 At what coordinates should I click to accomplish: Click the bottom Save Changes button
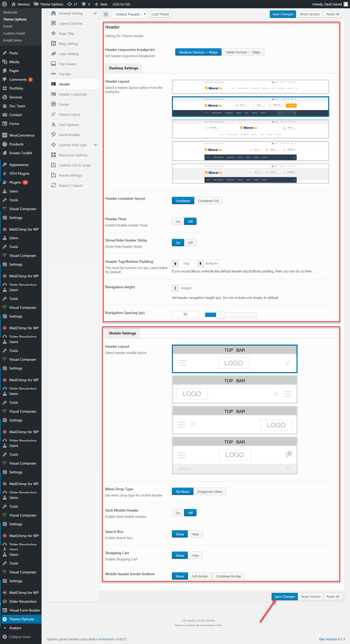point(285,596)
